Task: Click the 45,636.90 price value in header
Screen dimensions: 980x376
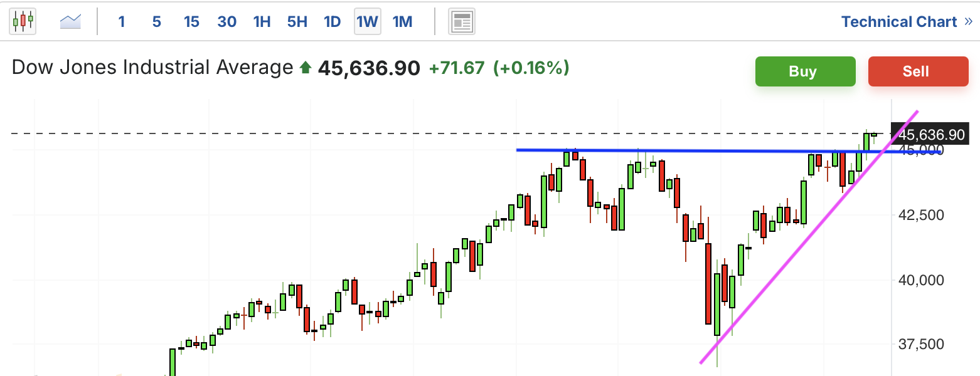Action: coord(369,67)
